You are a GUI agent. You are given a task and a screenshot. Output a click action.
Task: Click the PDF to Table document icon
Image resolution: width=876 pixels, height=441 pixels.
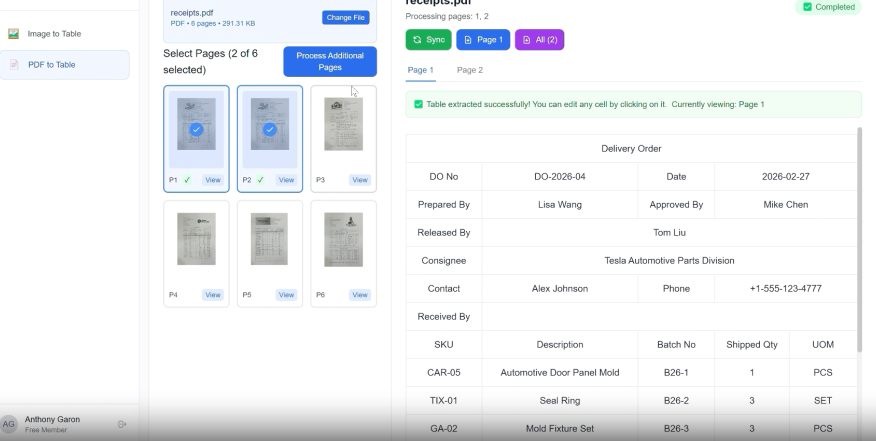[x=14, y=64]
